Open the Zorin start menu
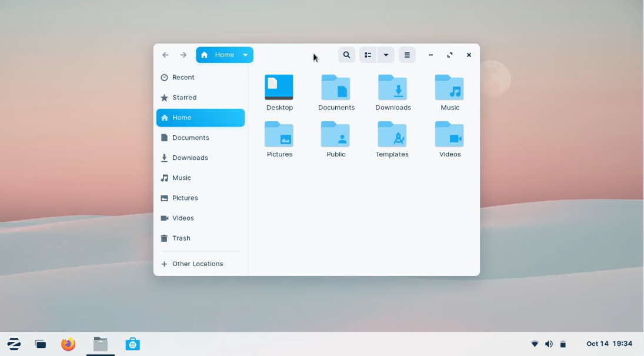The width and height of the screenshot is (644, 356). pos(14,344)
